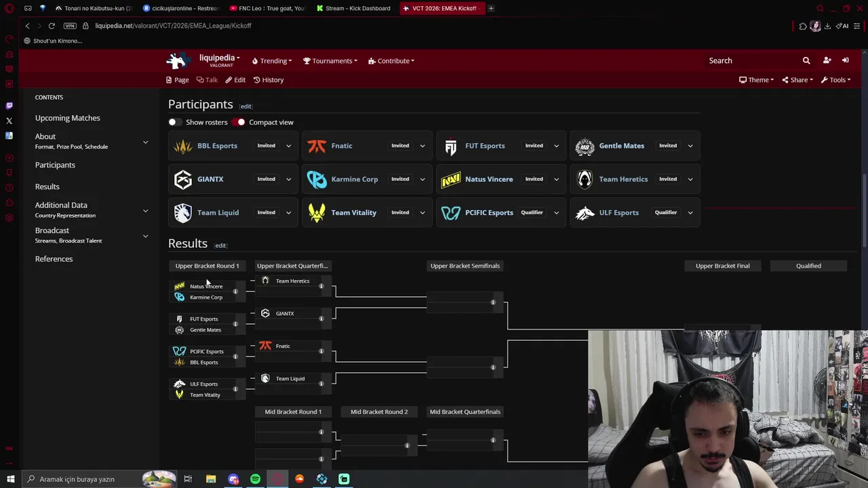The width and height of the screenshot is (868, 488).
Task: Open Team Vitality participant link
Action: (x=354, y=213)
